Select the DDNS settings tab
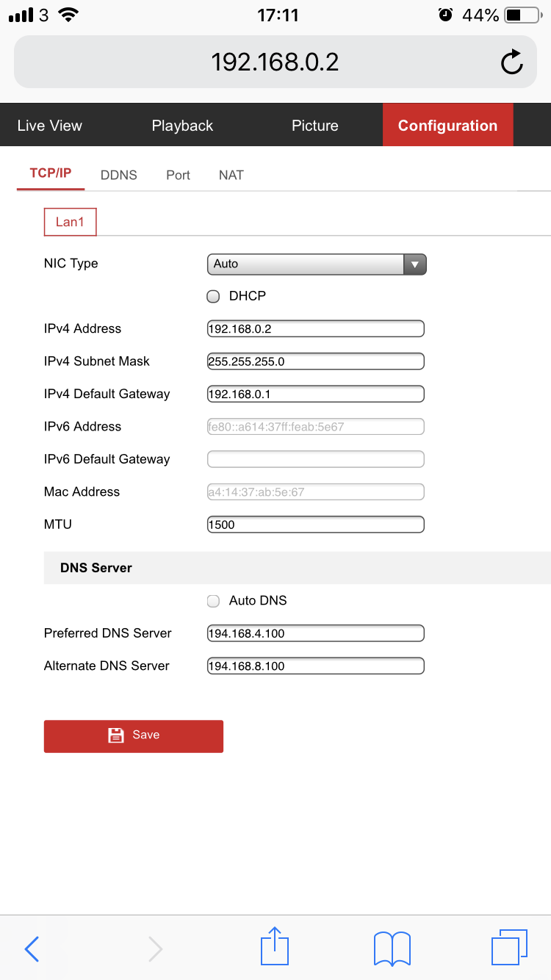Viewport: 551px width, 980px height. (x=119, y=175)
